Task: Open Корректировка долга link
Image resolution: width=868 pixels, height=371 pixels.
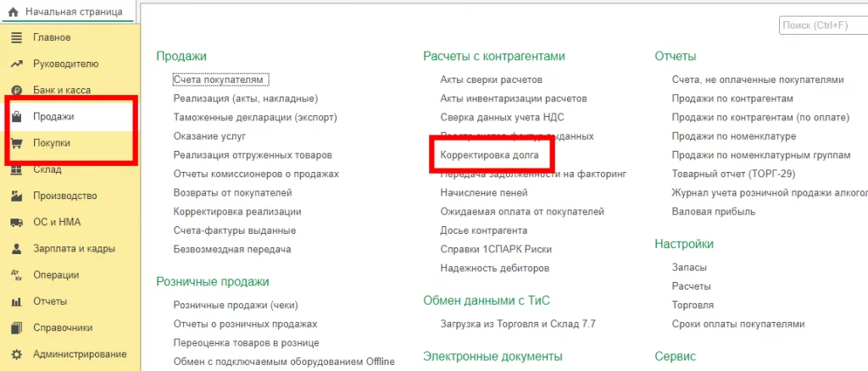Action: pyautogui.click(x=489, y=156)
